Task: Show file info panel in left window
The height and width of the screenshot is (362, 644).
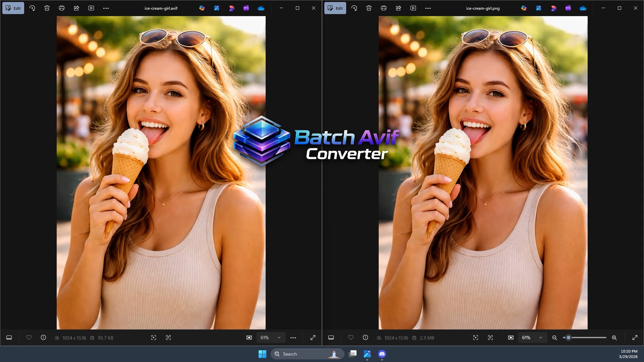Action: tap(44, 338)
